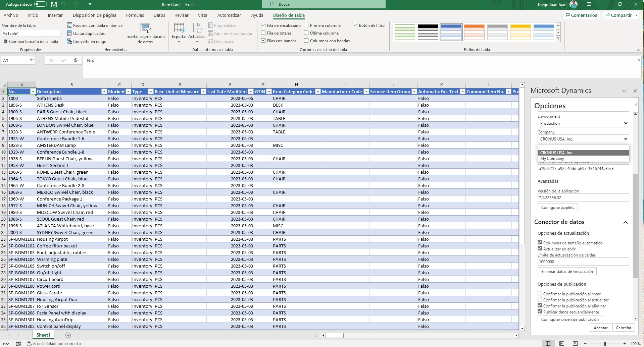Click zoom in plus icon
Viewport: 644px width, 347px height.
(625, 343)
